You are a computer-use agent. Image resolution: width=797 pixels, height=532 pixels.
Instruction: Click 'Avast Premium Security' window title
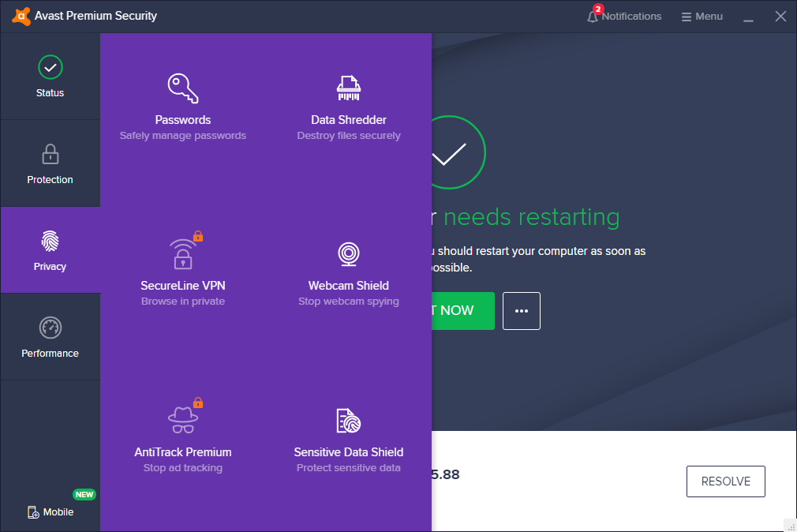click(x=95, y=16)
